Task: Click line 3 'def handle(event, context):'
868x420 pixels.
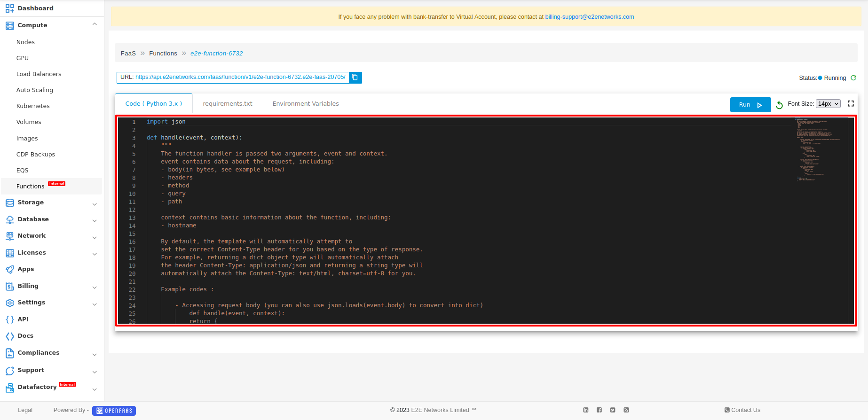Action: [194, 138]
